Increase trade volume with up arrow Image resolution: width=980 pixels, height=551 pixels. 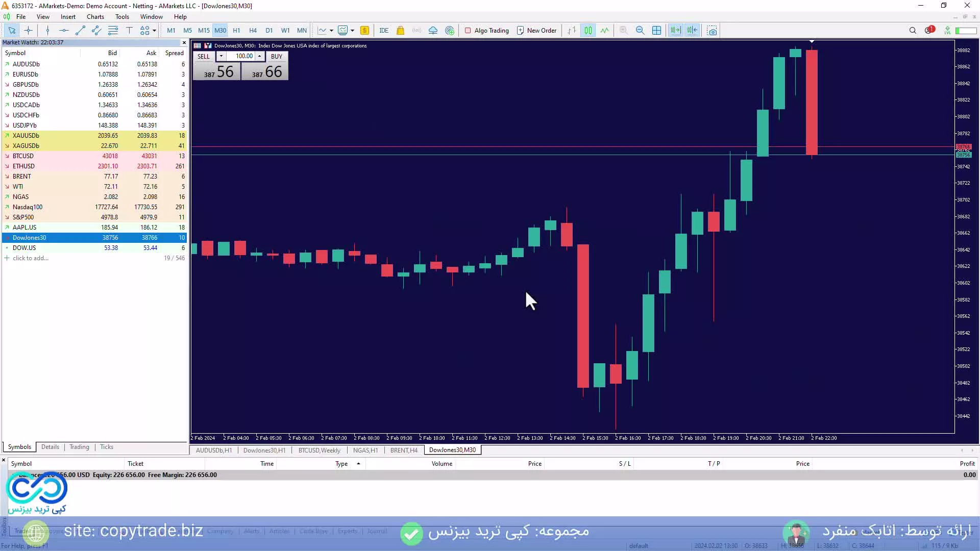tap(259, 57)
